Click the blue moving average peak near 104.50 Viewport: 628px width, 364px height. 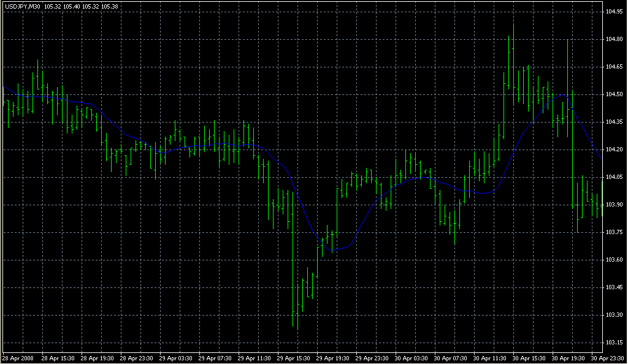[x=561, y=95]
